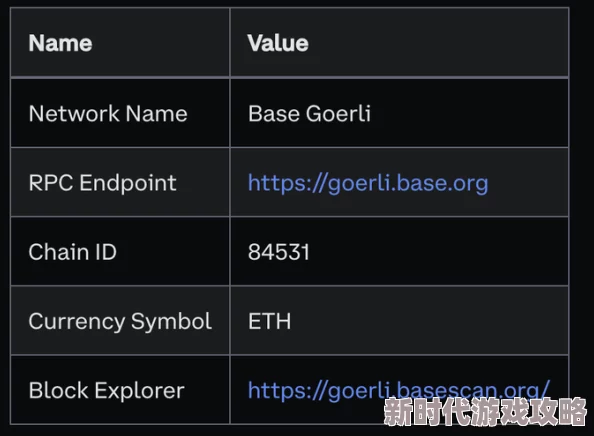This screenshot has height=436, width=594.
Task: Click the Value column header
Action: pos(399,42)
